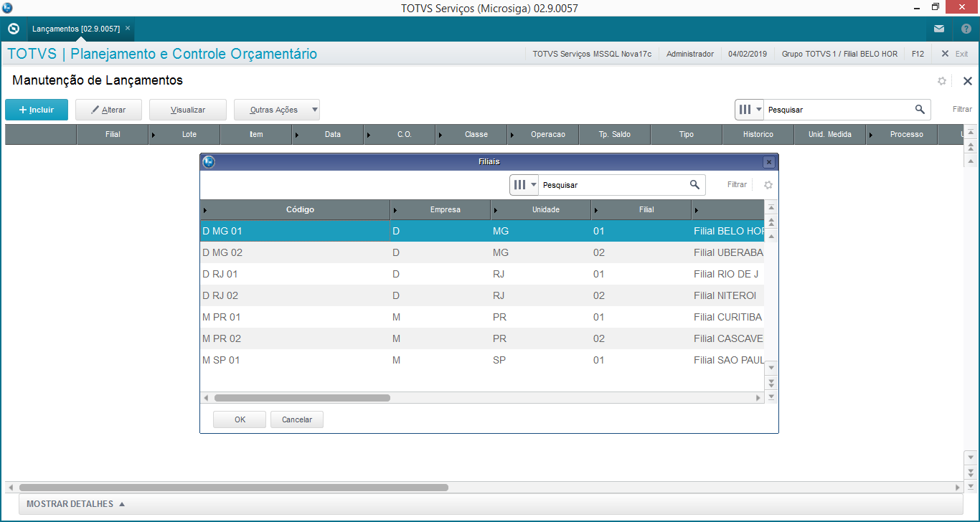The height and width of the screenshot is (522, 980).
Task: Click the Filiais horizontal scrollbar thumb
Action: click(x=302, y=397)
